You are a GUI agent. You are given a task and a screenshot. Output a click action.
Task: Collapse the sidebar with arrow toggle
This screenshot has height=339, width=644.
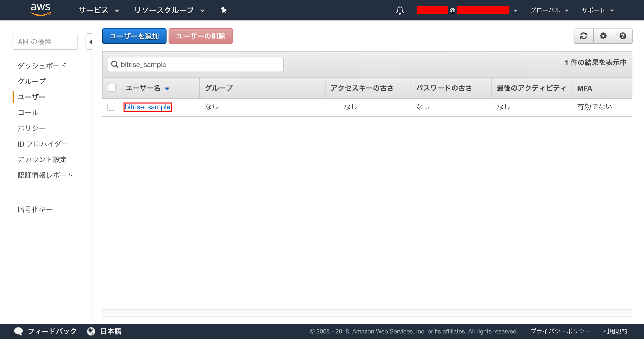(91, 42)
